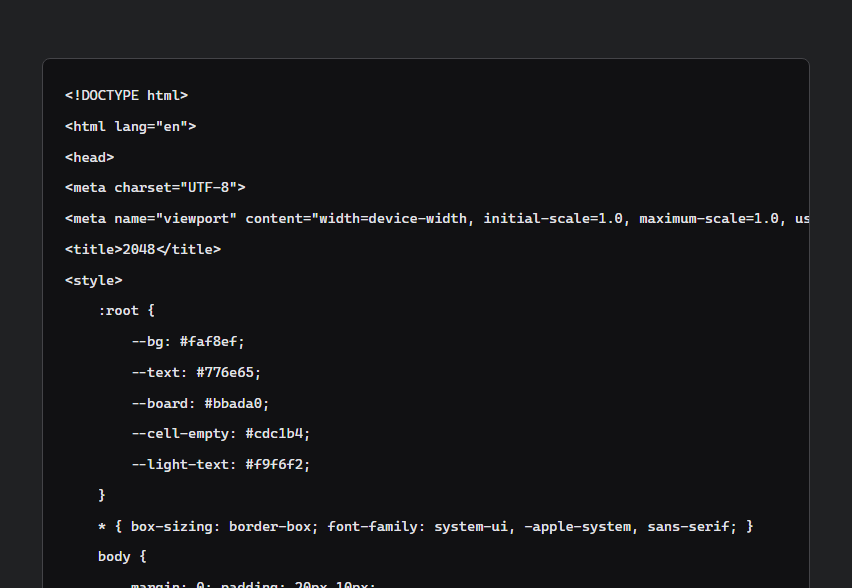Click the '--text: #776e65;' declaration

196,373
